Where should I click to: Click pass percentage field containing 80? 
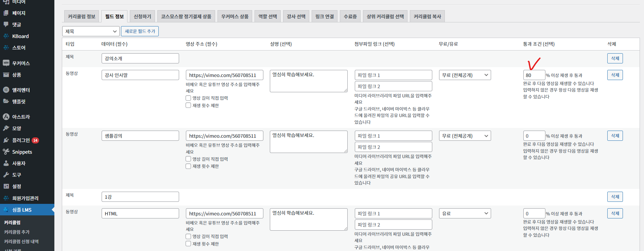(534, 75)
